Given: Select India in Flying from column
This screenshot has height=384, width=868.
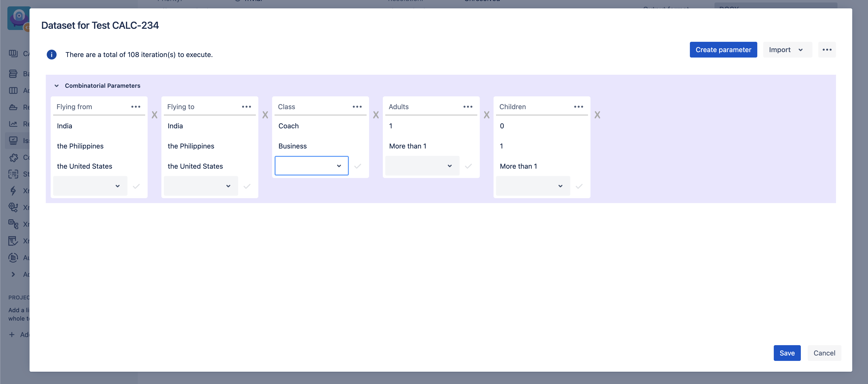Looking at the screenshot, I should [65, 126].
